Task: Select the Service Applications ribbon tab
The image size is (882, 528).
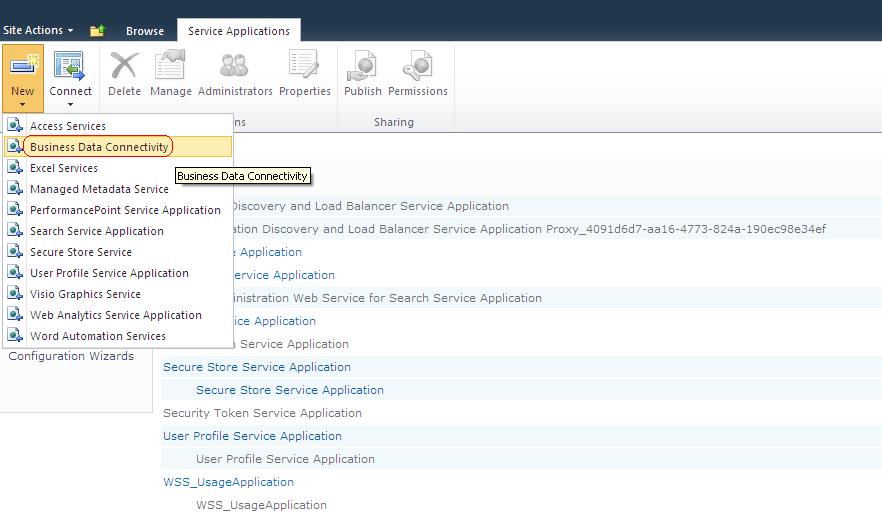Action: 238,31
